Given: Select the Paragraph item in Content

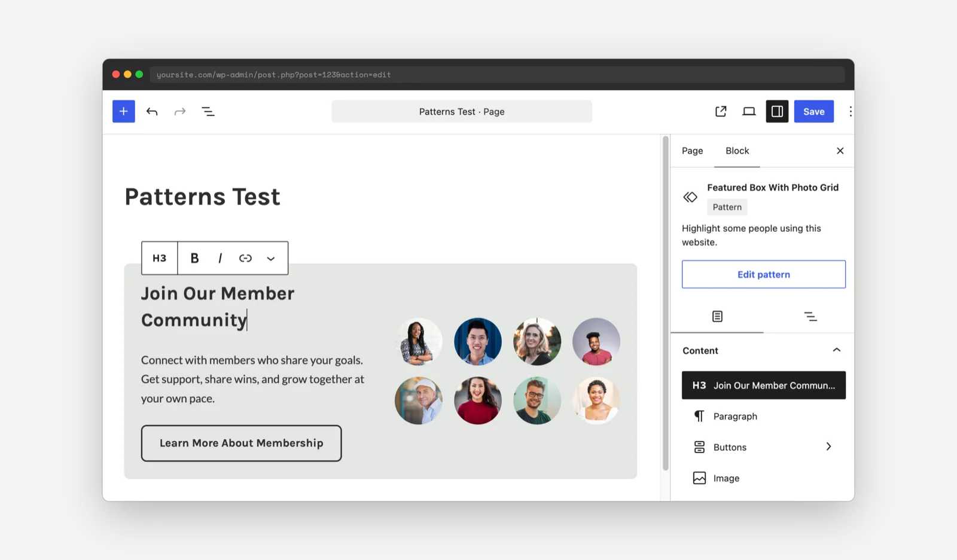Looking at the screenshot, I should [x=764, y=416].
